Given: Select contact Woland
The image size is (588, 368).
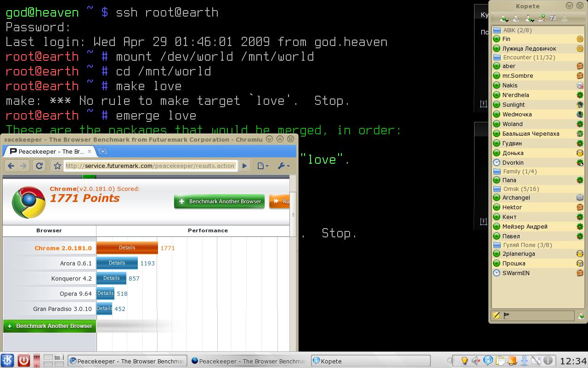Looking at the screenshot, I should pyautogui.click(x=538, y=124).
